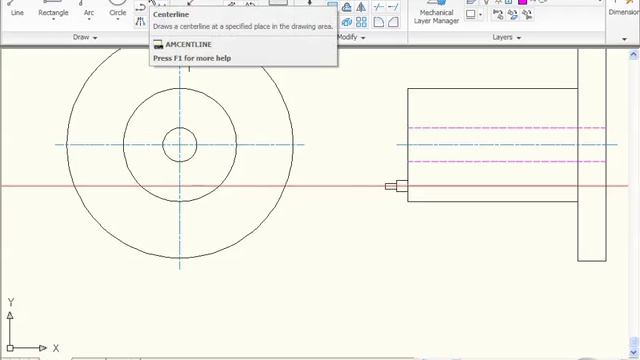Select the Line draw tool
The image size is (640, 360).
[17, 9]
